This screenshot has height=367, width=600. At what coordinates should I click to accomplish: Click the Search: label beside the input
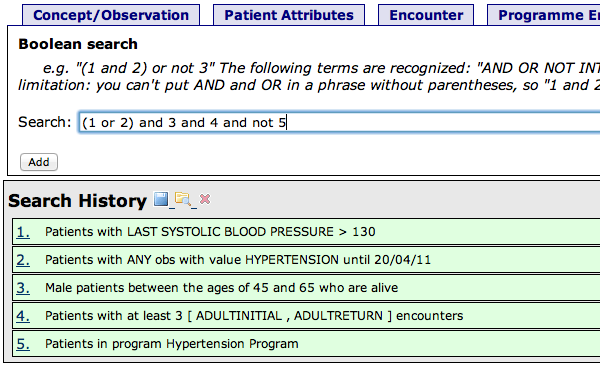coord(45,122)
